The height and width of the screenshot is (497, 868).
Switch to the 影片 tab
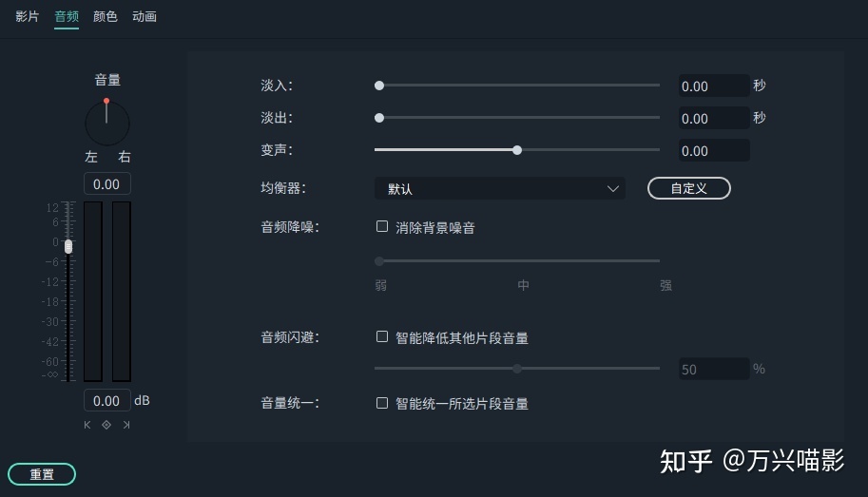coord(28,16)
